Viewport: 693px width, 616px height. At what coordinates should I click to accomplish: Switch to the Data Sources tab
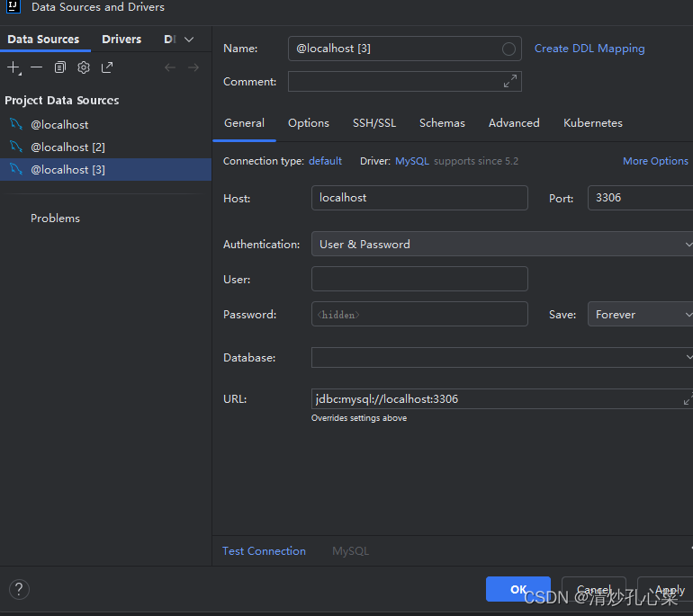43,40
